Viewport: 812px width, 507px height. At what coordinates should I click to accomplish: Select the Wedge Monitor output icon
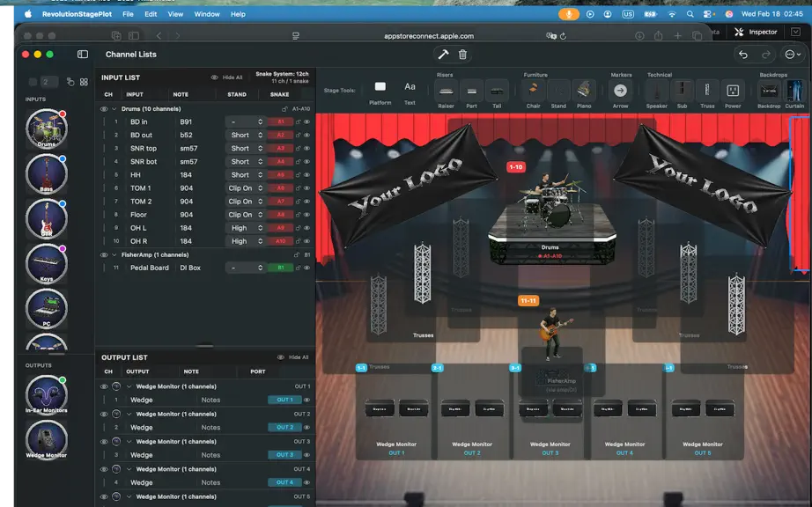47,440
